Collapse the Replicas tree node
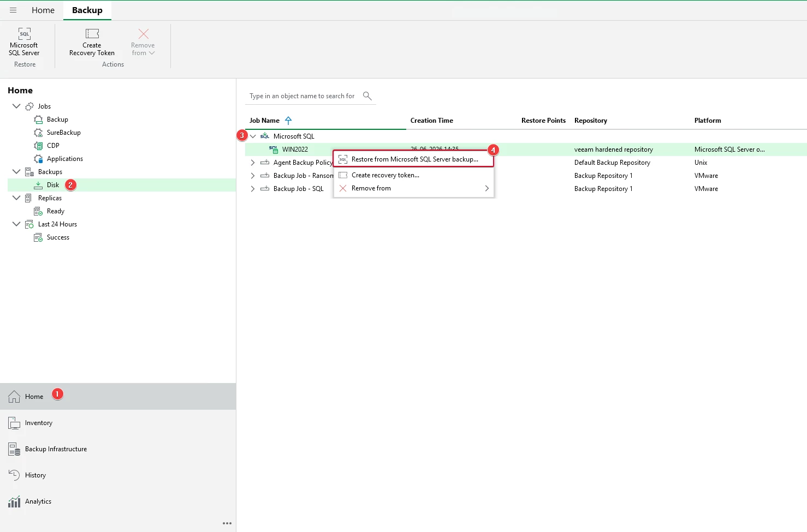 pyautogui.click(x=16, y=198)
